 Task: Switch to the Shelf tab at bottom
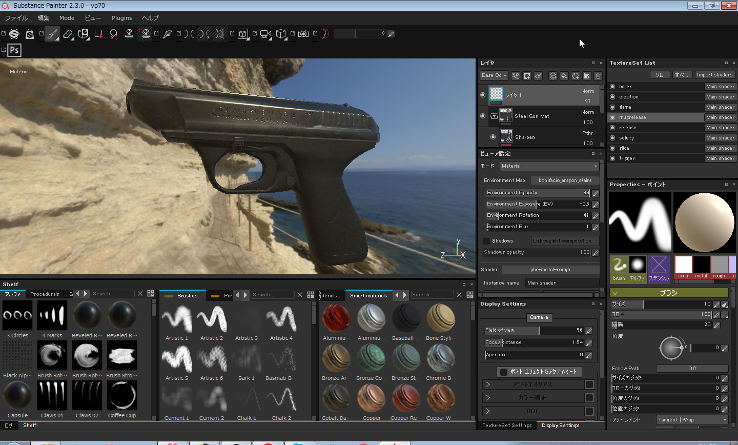[x=30, y=425]
